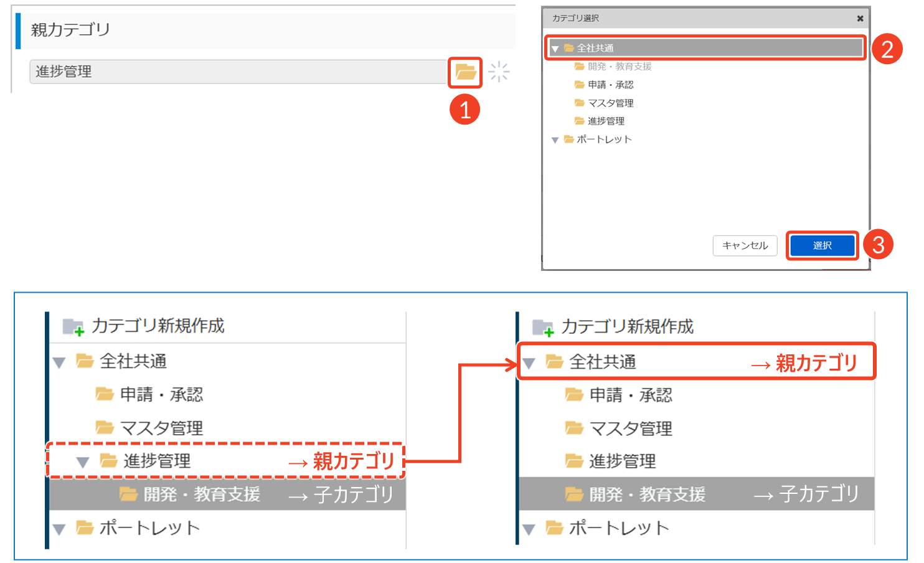Collapse 全社共通 node in the dialog
This screenshot has height=563, width=924.
tap(555, 49)
